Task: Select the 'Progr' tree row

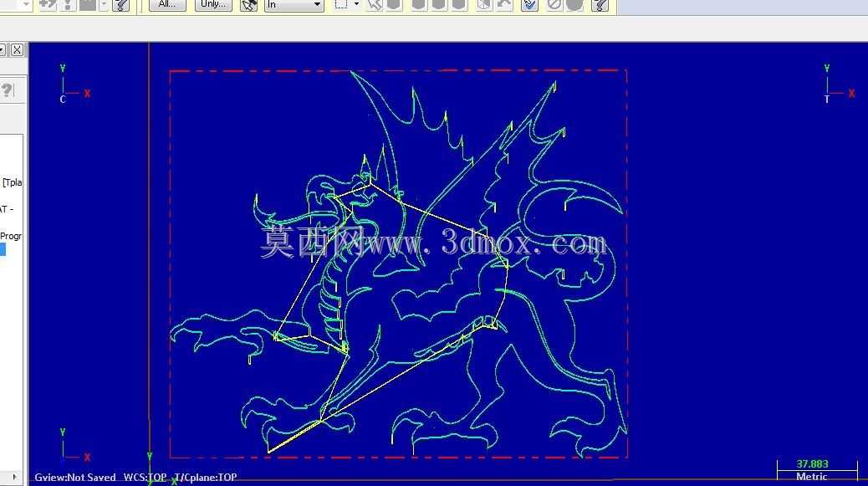Action: [x=11, y=236]
